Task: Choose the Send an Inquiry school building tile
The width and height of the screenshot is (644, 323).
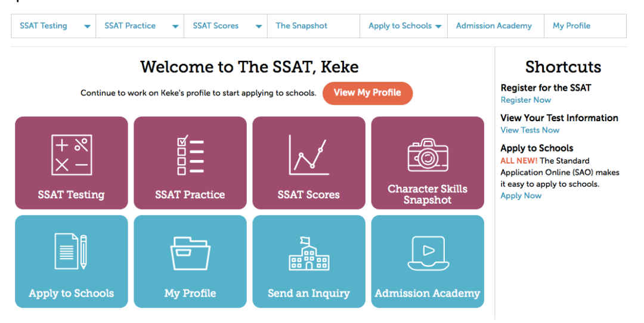Action: point(309,262)
